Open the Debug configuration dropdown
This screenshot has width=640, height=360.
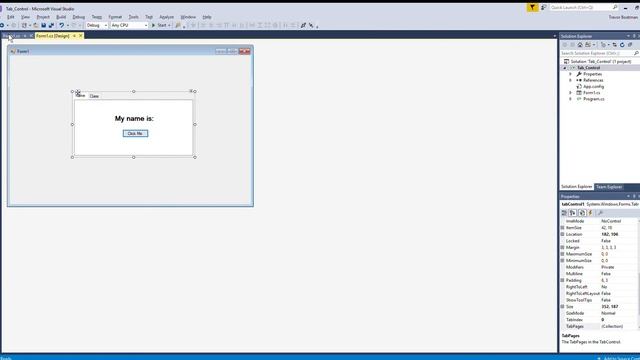[x=97, y=25]
